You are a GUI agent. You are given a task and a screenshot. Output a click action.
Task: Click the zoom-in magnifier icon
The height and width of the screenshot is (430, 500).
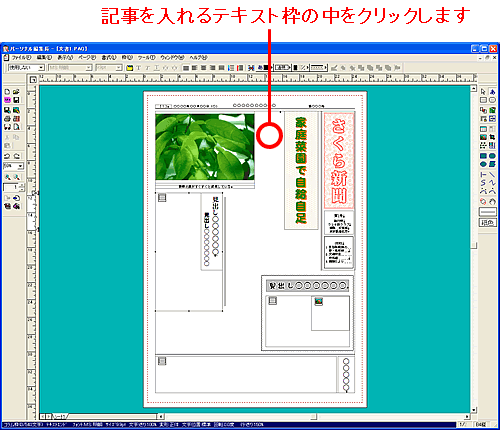coord(7,177)
